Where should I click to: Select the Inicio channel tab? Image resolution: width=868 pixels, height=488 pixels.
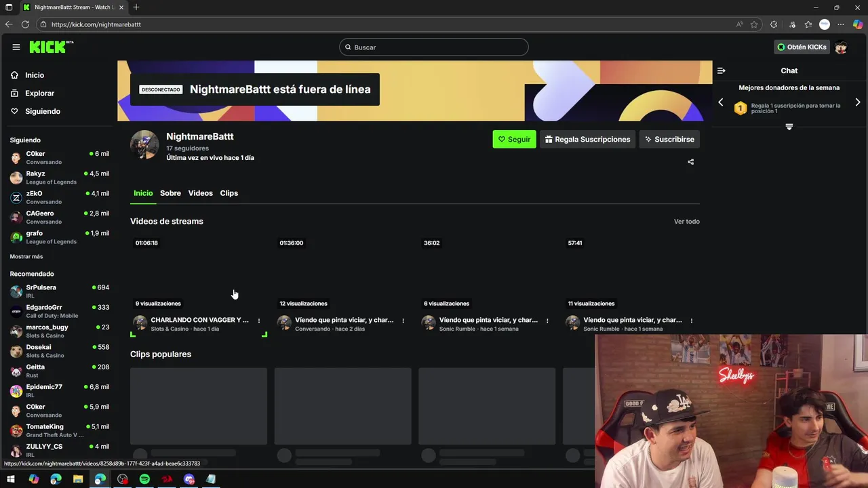click(x=143, y=193)
